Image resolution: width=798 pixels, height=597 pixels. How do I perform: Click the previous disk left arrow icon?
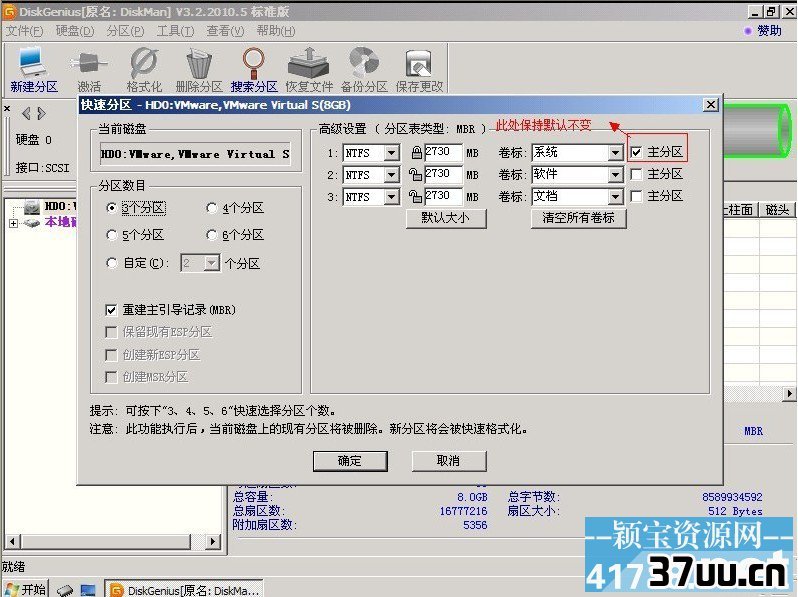coord(26,113)
